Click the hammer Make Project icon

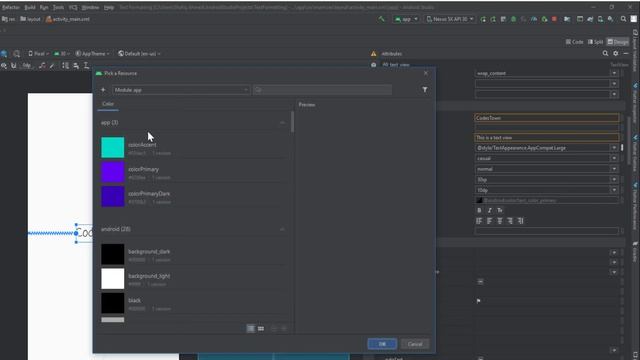tap(381, 19)
